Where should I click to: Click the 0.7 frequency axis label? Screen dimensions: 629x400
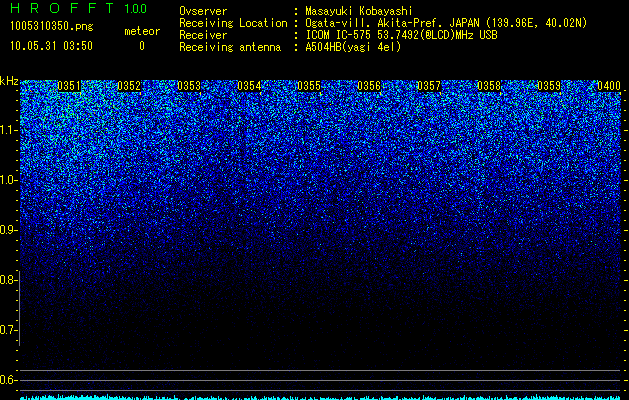pos(9,330)
